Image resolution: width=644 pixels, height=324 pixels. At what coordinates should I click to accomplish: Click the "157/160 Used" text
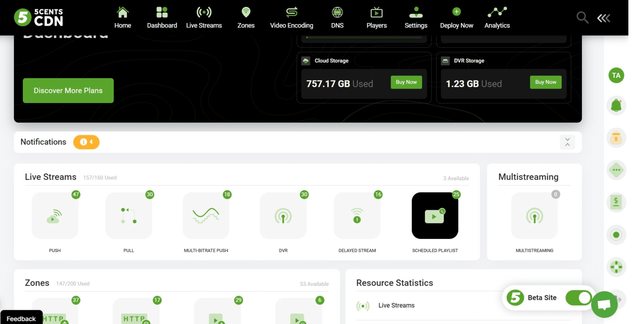pyautogui.click(x=100, y=178)
